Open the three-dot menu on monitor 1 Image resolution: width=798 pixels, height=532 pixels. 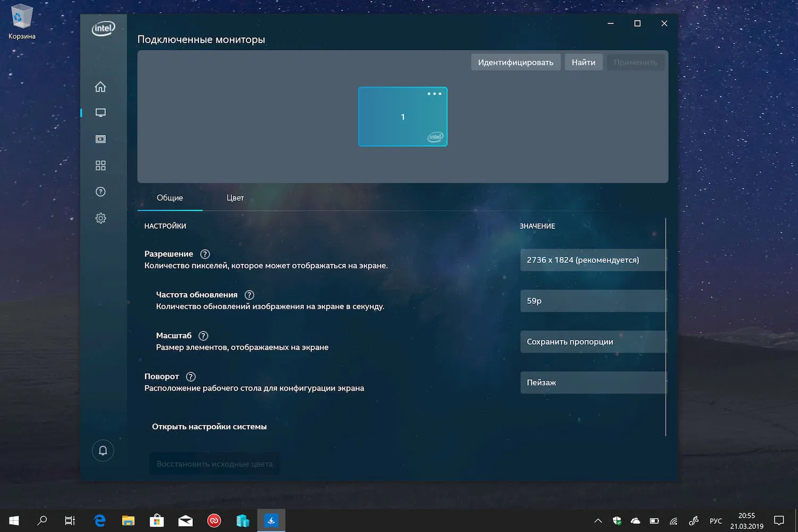pos(435,94)
